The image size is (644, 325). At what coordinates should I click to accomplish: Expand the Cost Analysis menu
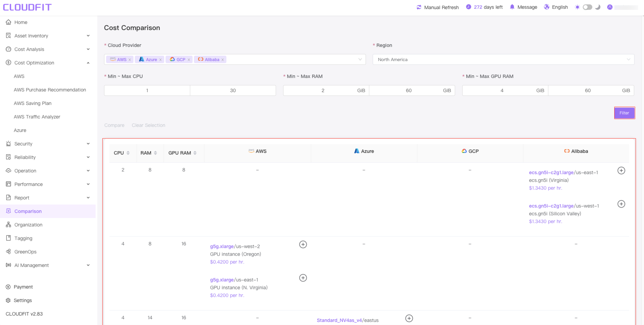tap(48, 49)
